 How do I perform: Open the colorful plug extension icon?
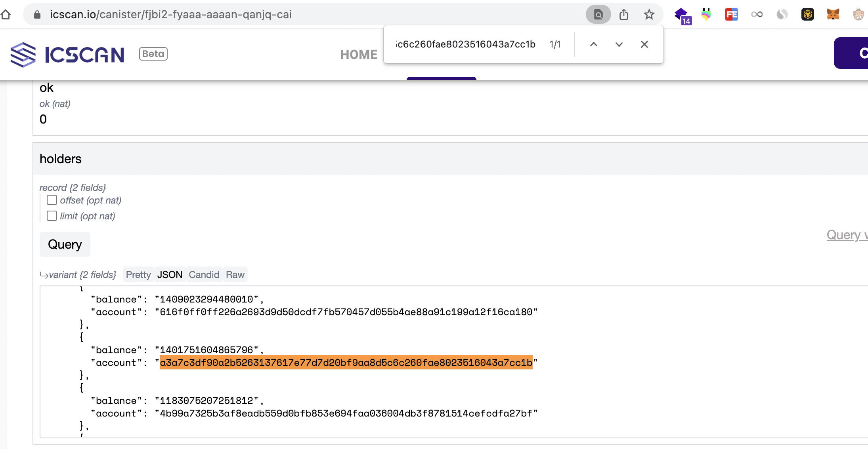pyautogui.click(x=706, y=15)
